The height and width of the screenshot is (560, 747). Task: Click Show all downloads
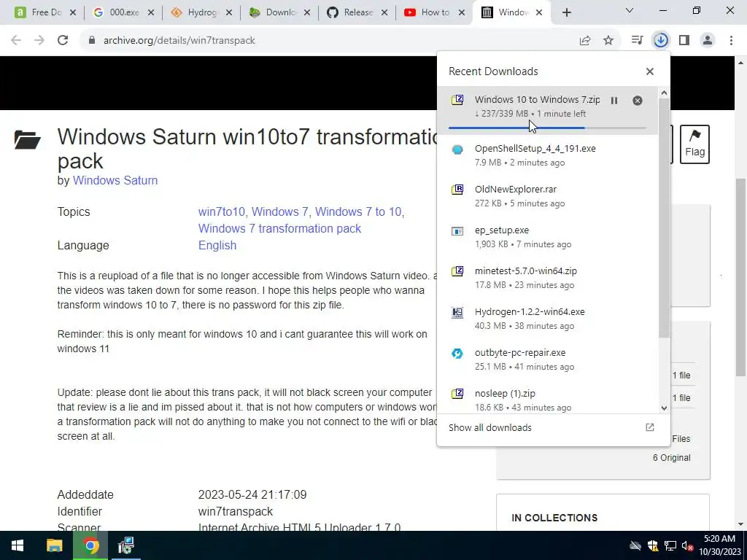tap(553, 427)
